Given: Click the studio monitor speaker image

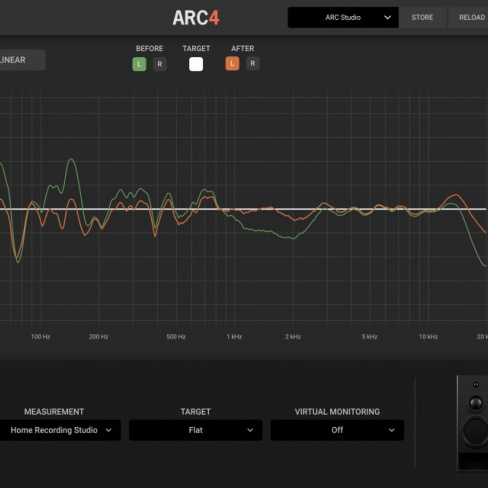Looking at the screenshot, I should [x=473, y=423].
